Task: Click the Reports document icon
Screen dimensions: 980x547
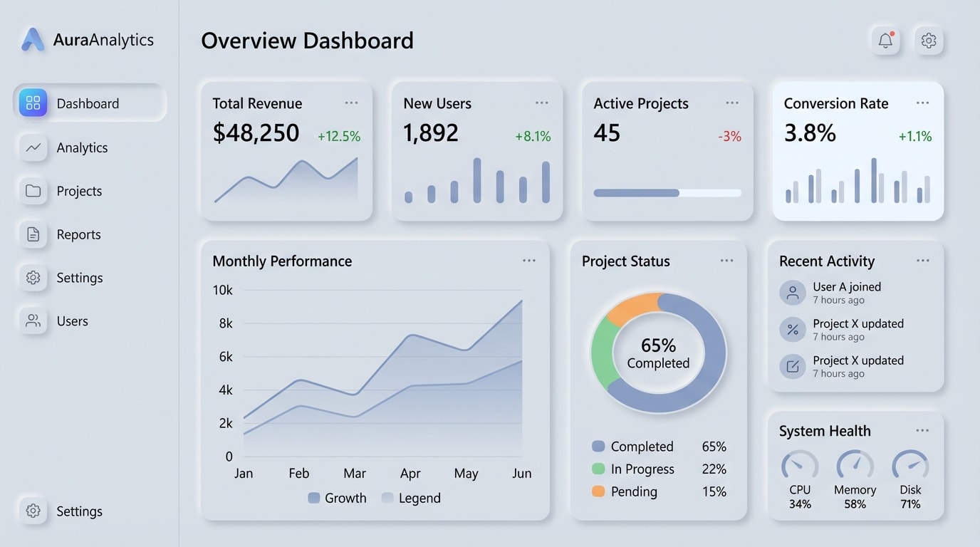Action: 33,234
